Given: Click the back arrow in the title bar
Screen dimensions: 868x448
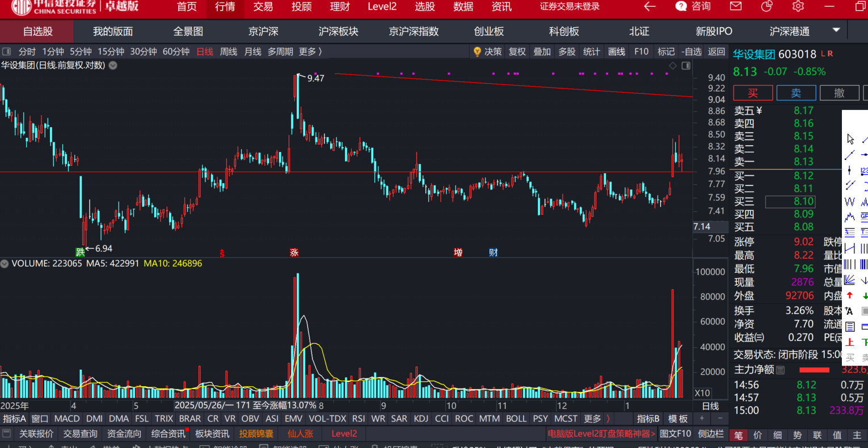Looking at the screenshot, I should click(x=650, y=6).
